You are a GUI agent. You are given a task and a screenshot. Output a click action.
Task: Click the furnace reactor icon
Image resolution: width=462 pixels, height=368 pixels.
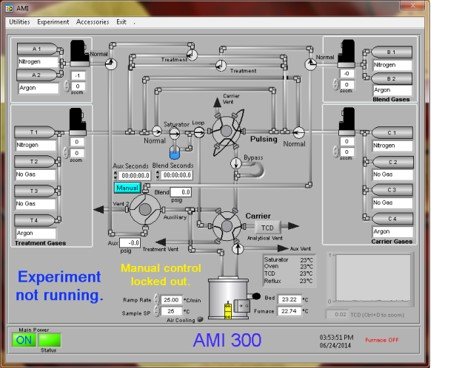tap(229, 298)
